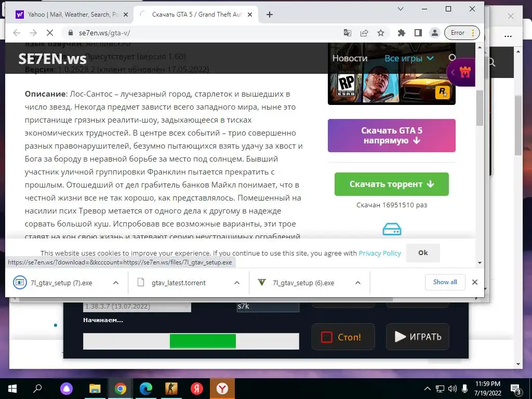
Task: Open the Новости menu item
Action: [x=350, y=58]
